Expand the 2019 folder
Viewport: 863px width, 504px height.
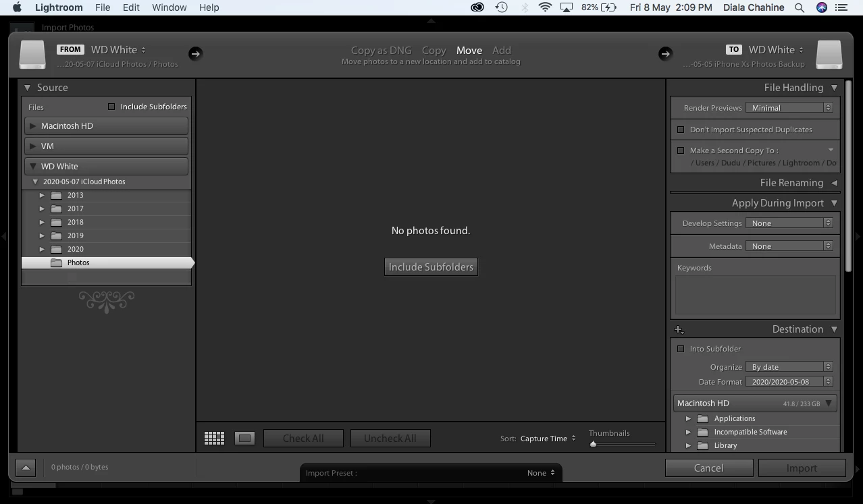pos(42,236)
